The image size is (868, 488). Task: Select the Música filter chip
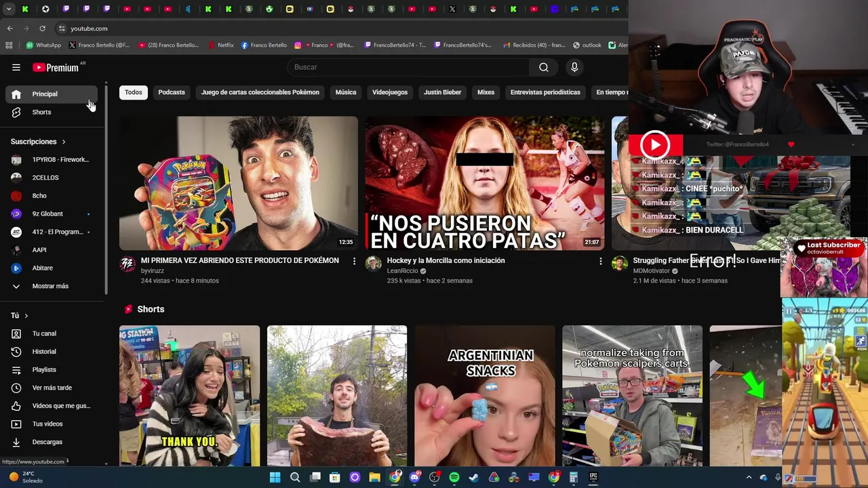346,92
